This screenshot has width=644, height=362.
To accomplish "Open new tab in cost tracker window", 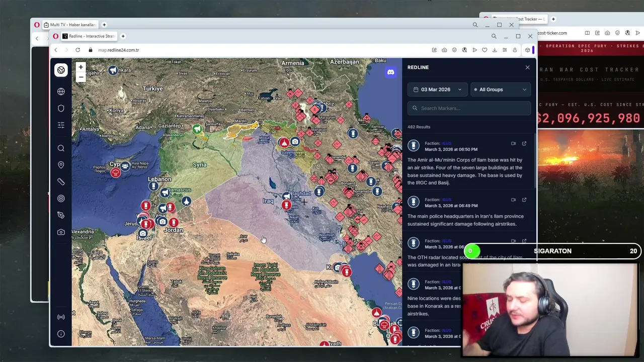I will (x=553, y=19).
